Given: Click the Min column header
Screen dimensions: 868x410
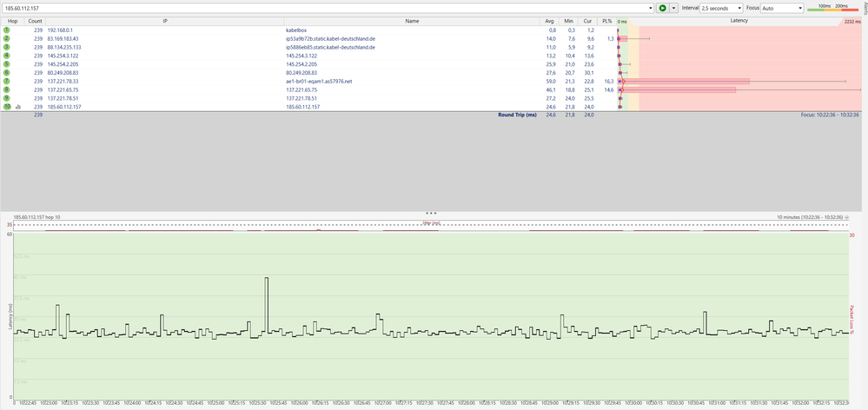Looking at the screenshot, I should pyautogui.click(x=568, y=21).
